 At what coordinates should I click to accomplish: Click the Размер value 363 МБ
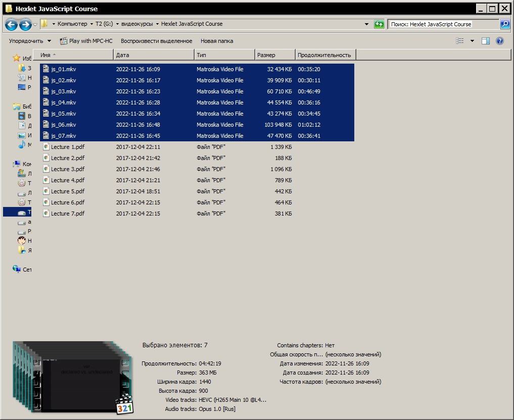click(208, 373)
